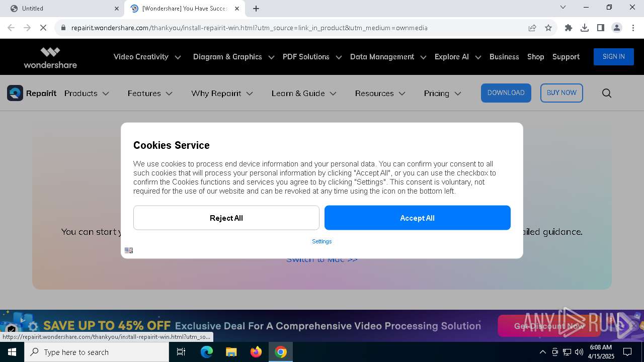Click the DOWNLOAD button
The height and width of the screenshot is (362, 644).
(506, 93)
